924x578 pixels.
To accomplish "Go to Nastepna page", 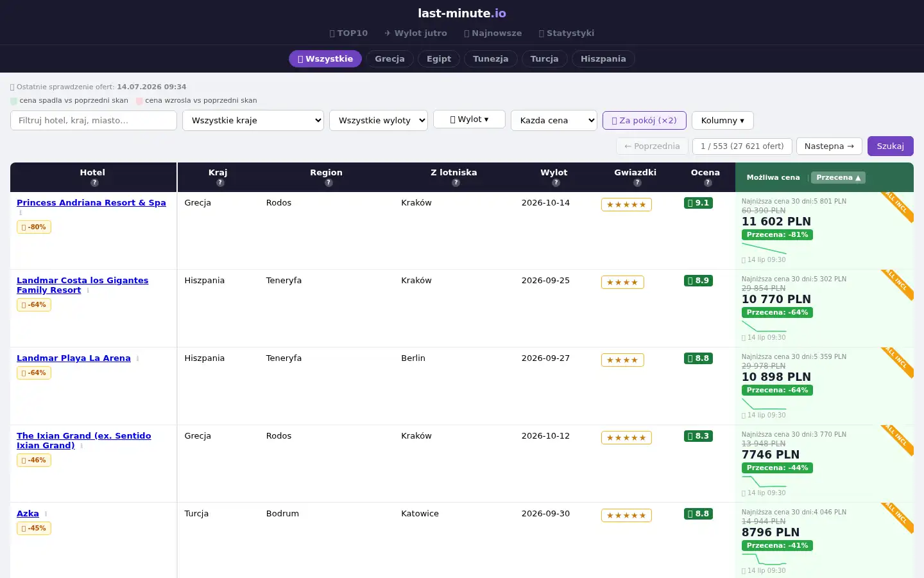I will (x=829, y=146).
